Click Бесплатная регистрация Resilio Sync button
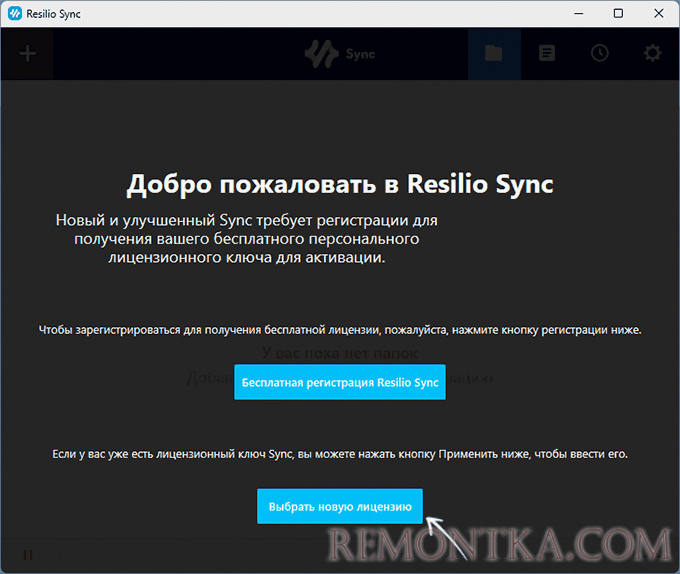This screenshot has height=574, width=680. coord(340,382)
